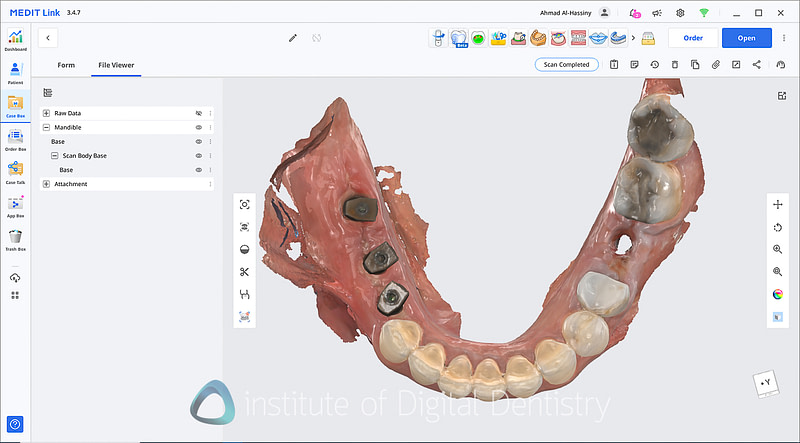Image resolution: width=800 pixels, height=443 pixels.
Task: Click the pencil edit icon
Action: (x=293, y=38)
